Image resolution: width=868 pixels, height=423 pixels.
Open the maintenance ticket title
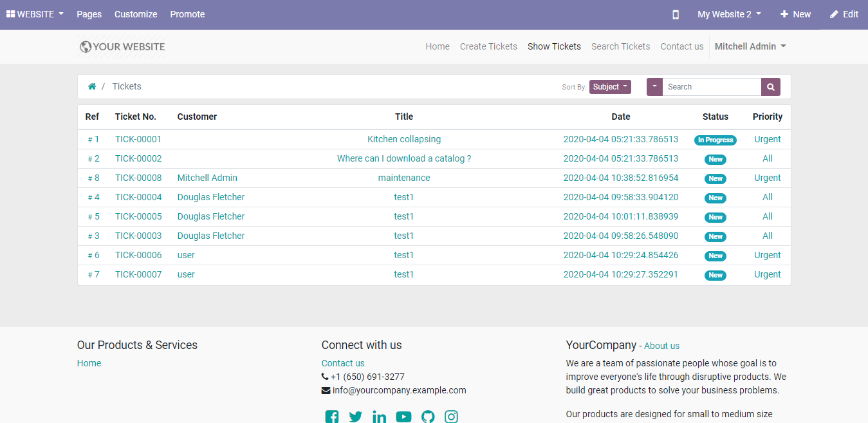point(404,178)
